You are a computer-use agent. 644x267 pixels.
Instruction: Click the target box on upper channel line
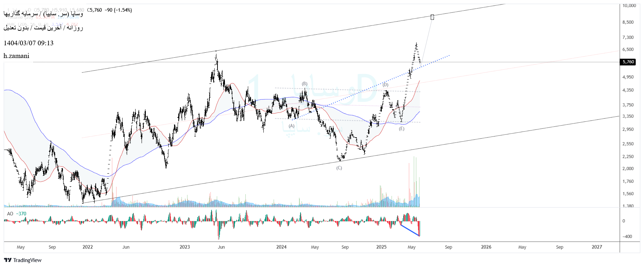(x=432, y=17)
